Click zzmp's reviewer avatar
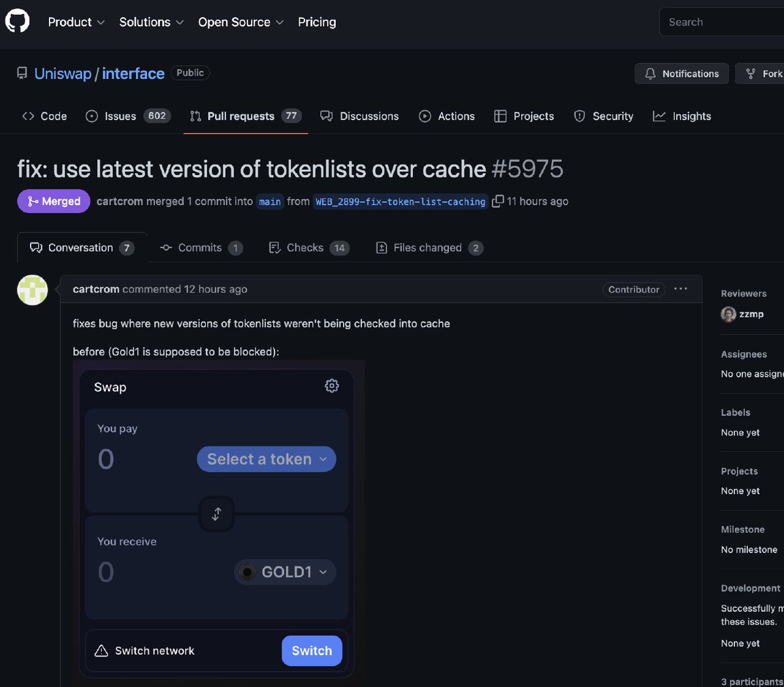Image resolution: width=784 pixels, height=687 pixels. click(728, 314)
